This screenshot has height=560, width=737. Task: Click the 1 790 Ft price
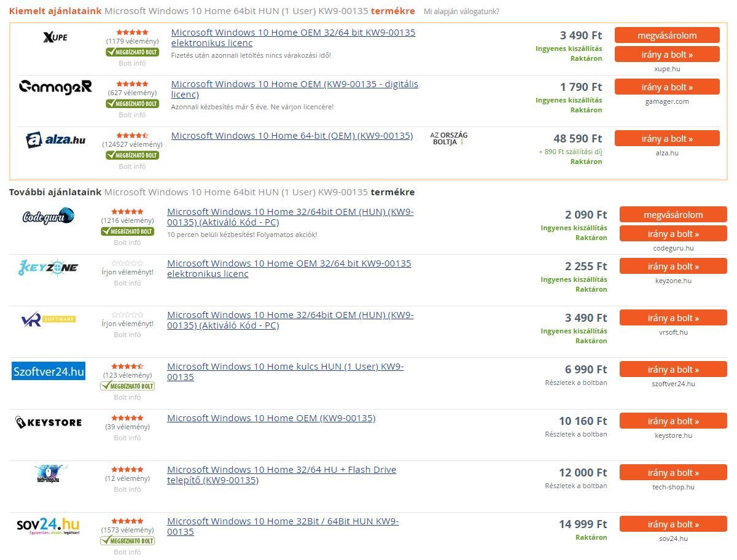581,87
